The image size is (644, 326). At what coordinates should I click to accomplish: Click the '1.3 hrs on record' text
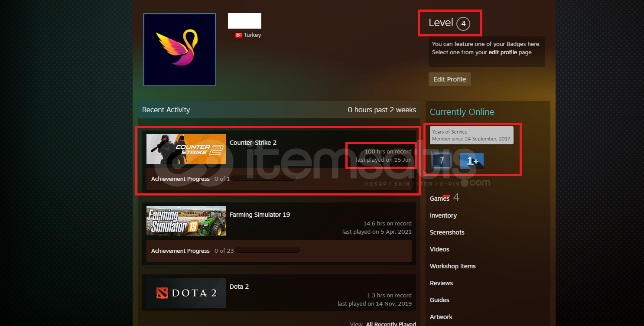pos(389,296)
